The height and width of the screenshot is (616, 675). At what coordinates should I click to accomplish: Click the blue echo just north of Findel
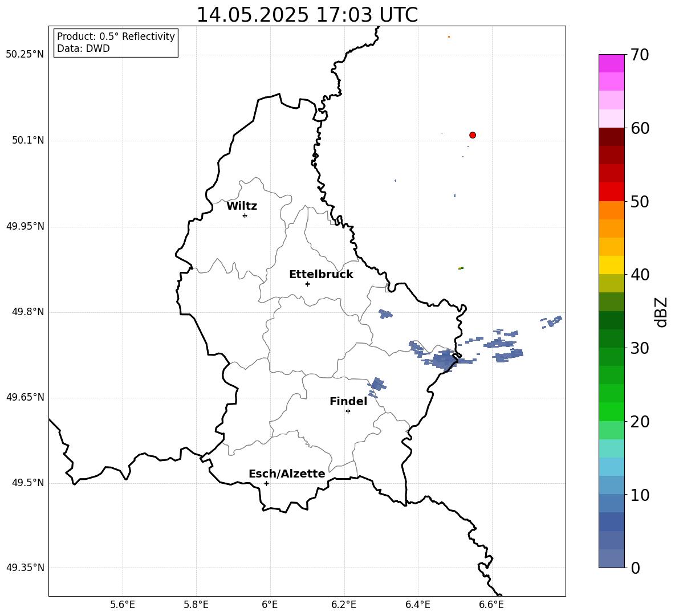(377, 385)
